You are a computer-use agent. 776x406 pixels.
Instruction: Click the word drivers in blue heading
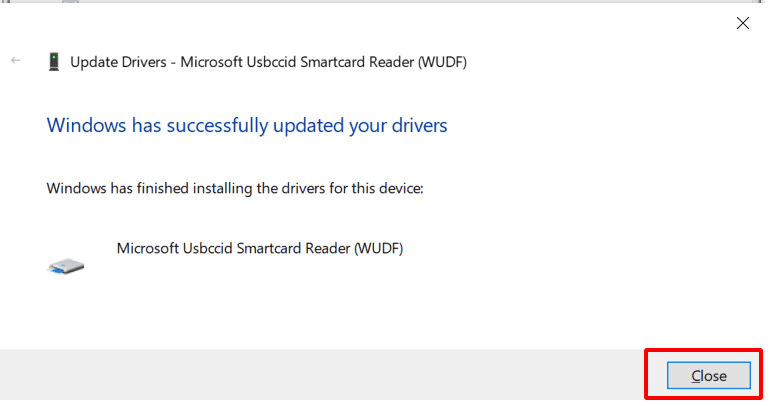point(420,126)
